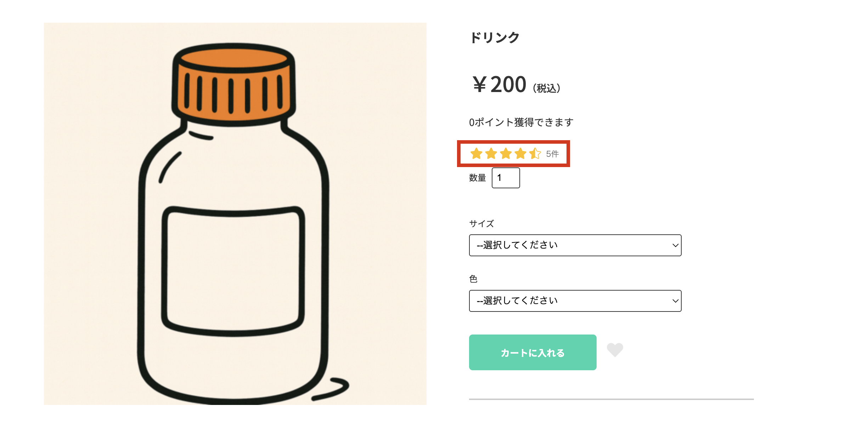Viewport: 868px width, 423px height.
Task: Click the ¥200 price text
Action: [x=500, y=85]
